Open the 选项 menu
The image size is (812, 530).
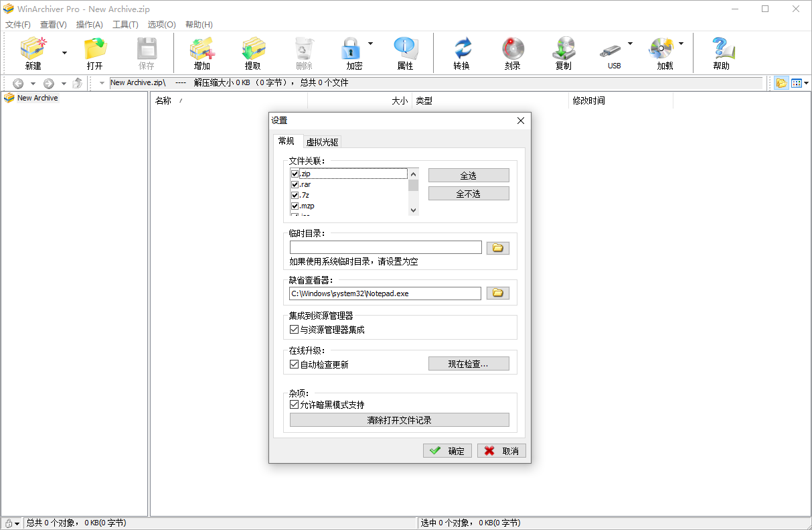click(161, 24)
